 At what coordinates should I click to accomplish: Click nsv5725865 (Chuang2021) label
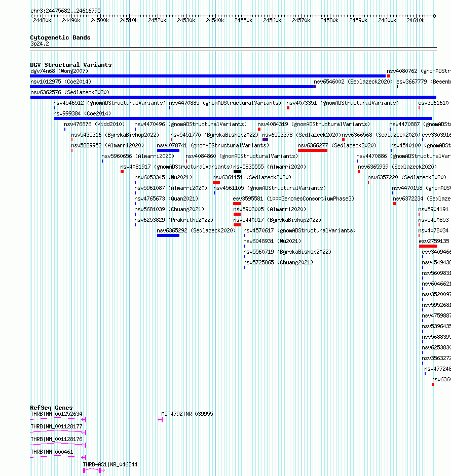pyautogui.click(x=278, y=262)
